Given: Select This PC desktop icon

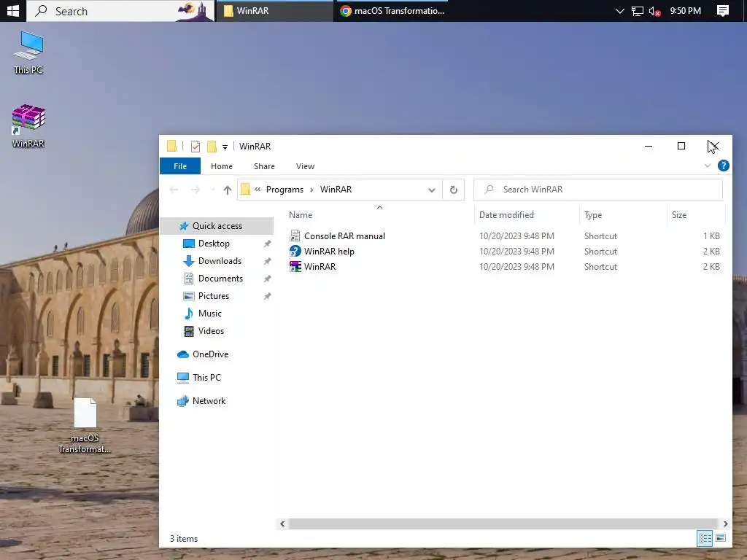Looking at the screenshot, I should click(x=28, y=52).
